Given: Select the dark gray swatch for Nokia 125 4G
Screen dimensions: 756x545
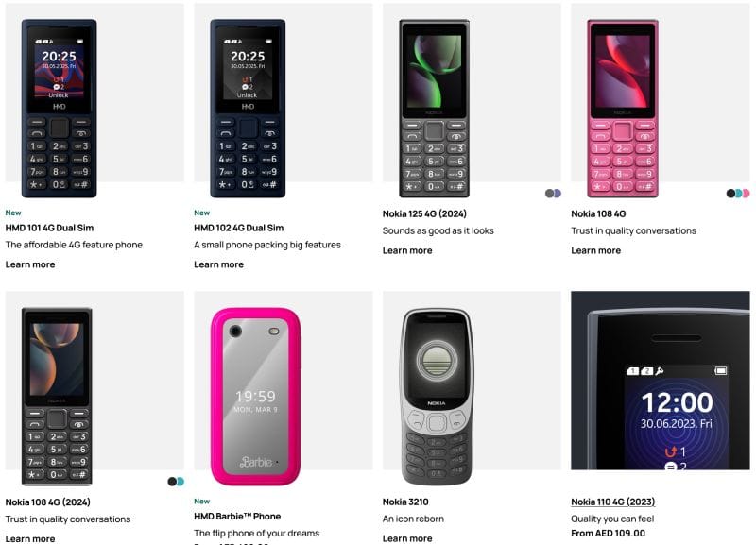Looking at the screenshot, I should click(x=549, y=194).
